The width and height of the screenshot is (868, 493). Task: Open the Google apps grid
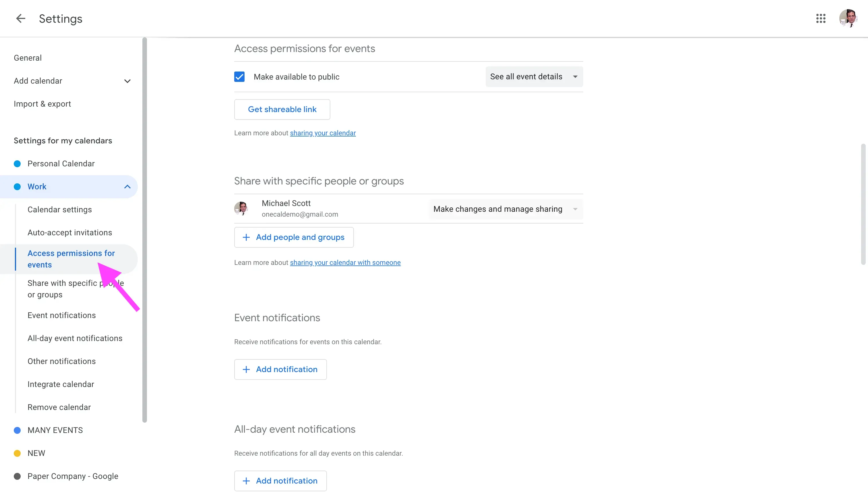pyautogui.click(x=821, y=19)
